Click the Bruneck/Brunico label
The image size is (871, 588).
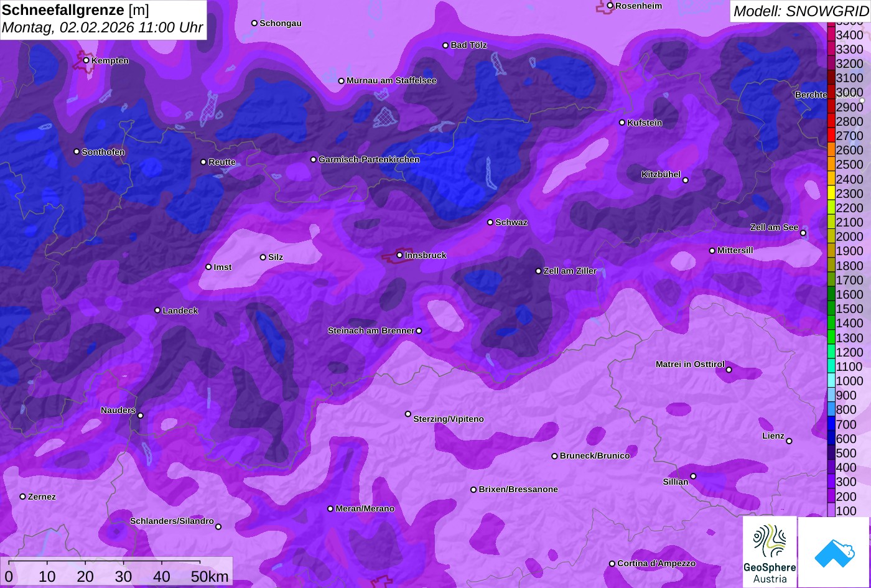click(x=595, y=456)
